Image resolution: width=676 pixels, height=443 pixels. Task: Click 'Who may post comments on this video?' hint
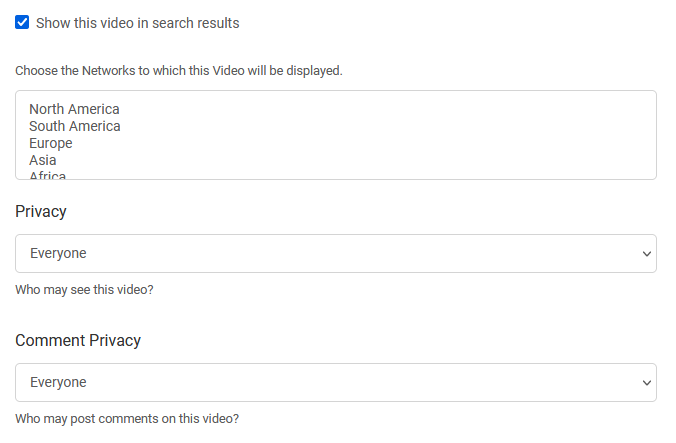click(x=127, y=419)
